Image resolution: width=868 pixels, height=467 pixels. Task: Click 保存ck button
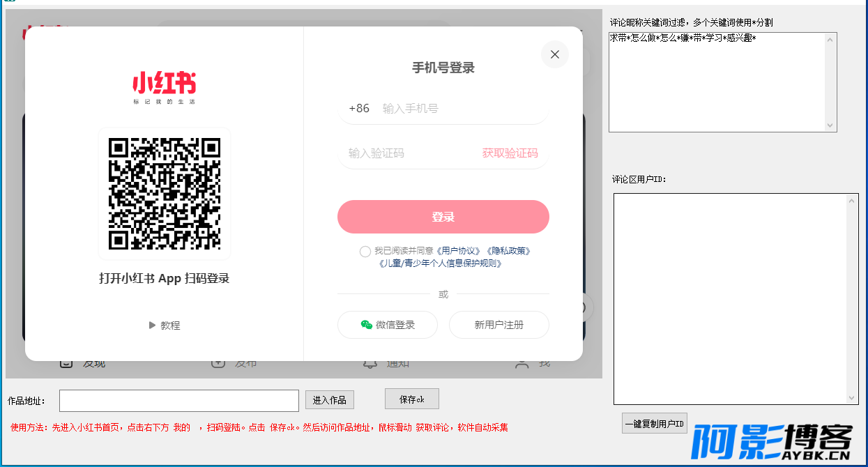(412, 399)
